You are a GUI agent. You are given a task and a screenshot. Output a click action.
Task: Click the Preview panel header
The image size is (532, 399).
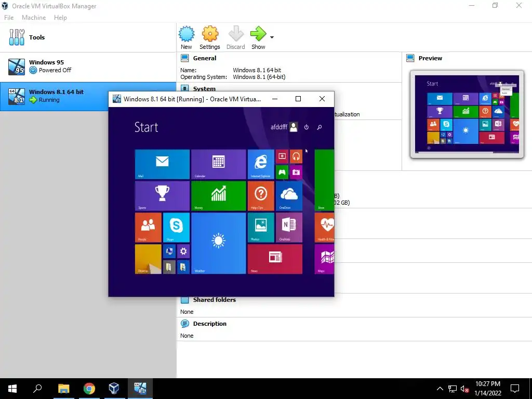coord(430,58)
